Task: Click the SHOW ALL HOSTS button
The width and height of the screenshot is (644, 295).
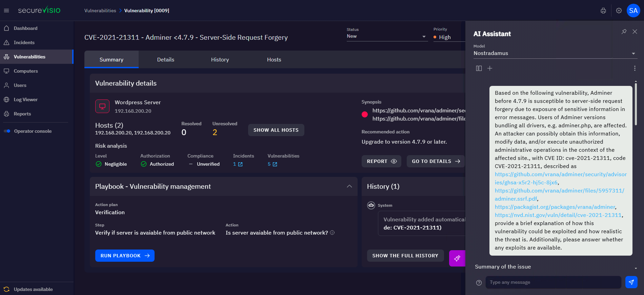Action: point(276,130)
